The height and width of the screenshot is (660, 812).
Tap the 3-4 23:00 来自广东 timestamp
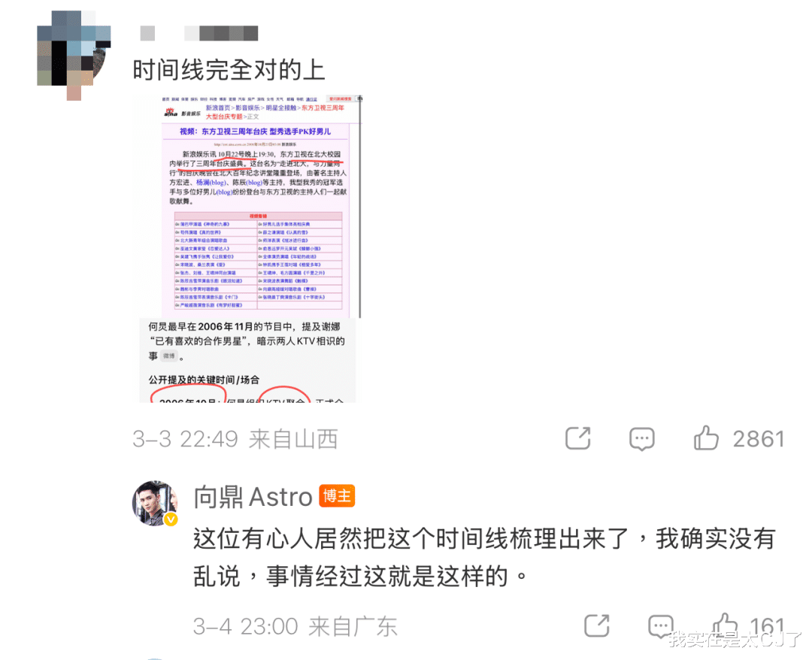(x=295, y=626)
